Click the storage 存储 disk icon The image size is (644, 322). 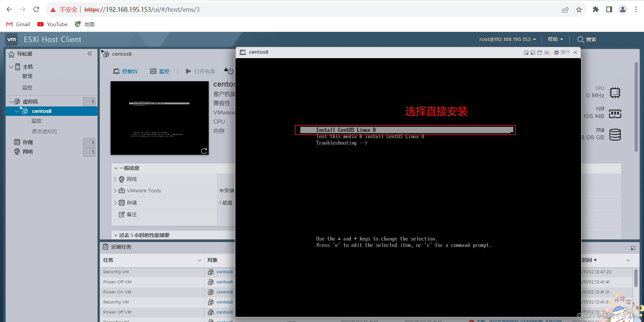615,135
